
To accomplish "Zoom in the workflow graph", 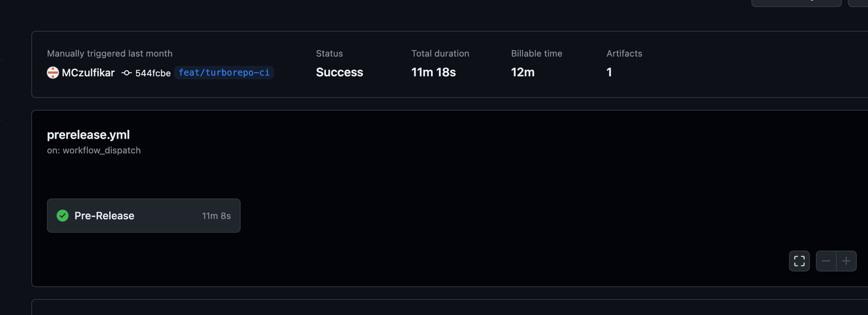I will 847,261.
